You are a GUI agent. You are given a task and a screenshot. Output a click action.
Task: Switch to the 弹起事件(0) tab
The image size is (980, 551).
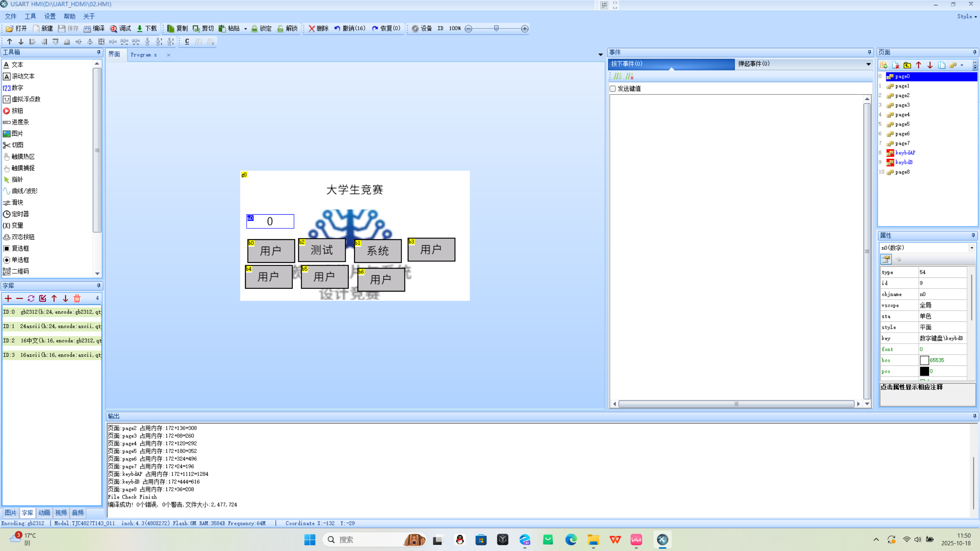(754, 64)
